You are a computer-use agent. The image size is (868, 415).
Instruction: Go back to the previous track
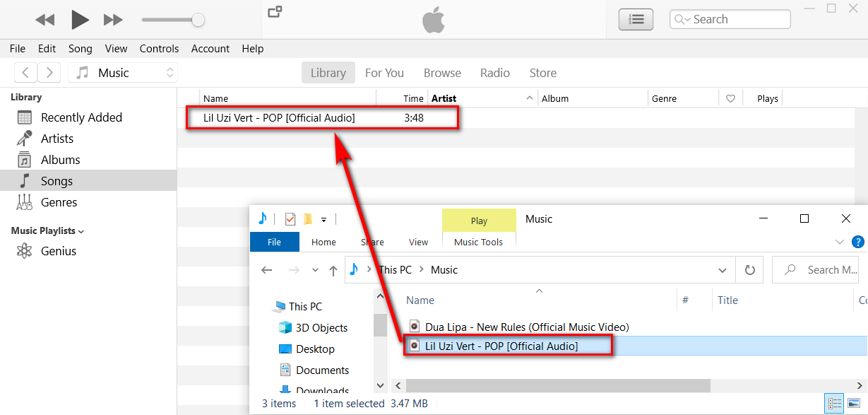tap(45, 20)
